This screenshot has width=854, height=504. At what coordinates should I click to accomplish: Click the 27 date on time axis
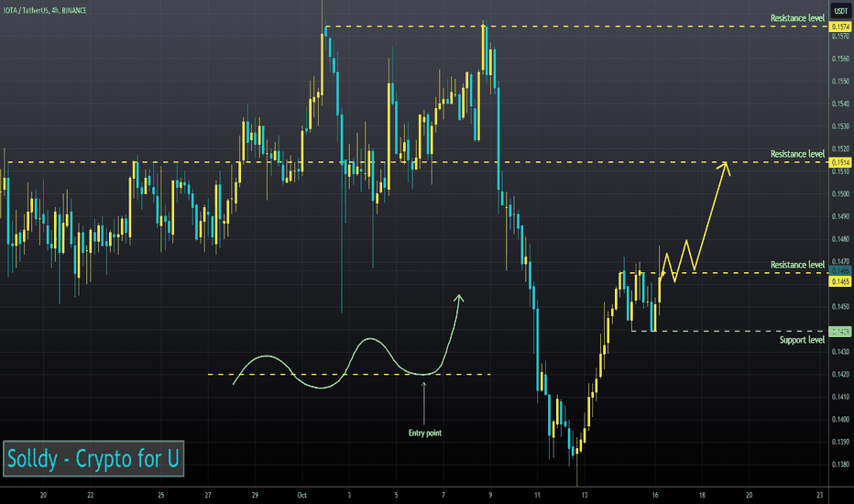(x=208, y=495)
